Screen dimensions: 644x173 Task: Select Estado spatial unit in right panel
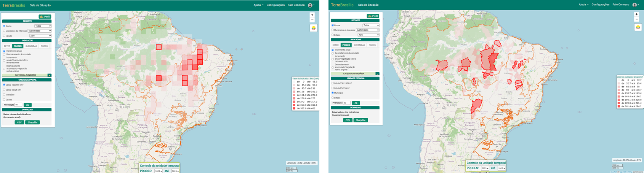pyautogui.click(x=333, y=98)
